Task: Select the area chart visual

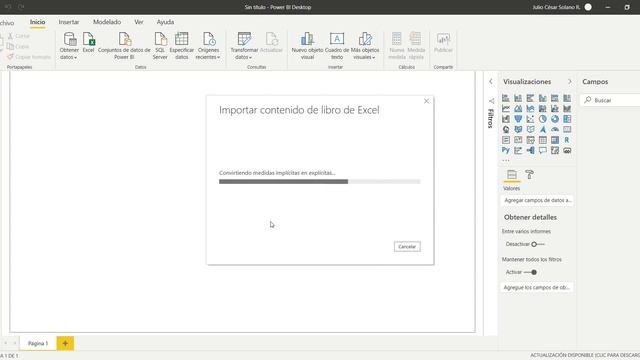Action: 518,109
